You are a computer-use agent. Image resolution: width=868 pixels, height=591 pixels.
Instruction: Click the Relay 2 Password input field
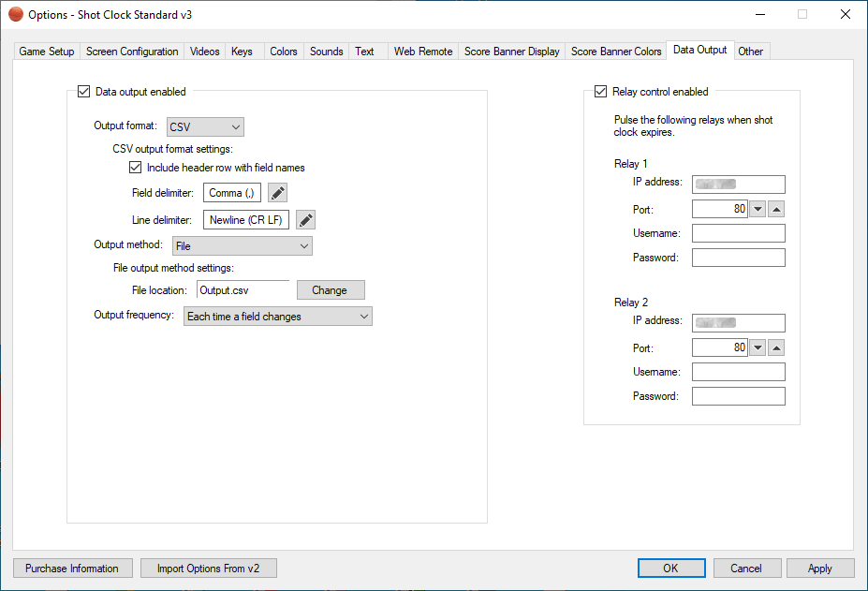pos(738,396)
